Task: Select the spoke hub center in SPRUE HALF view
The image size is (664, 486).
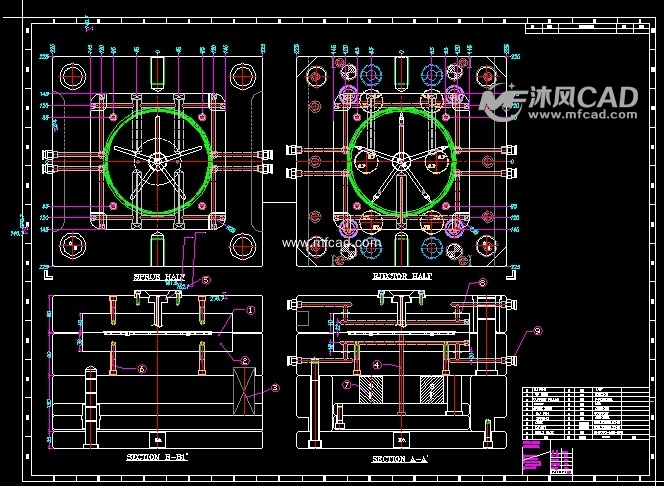Action: [158, 160]
